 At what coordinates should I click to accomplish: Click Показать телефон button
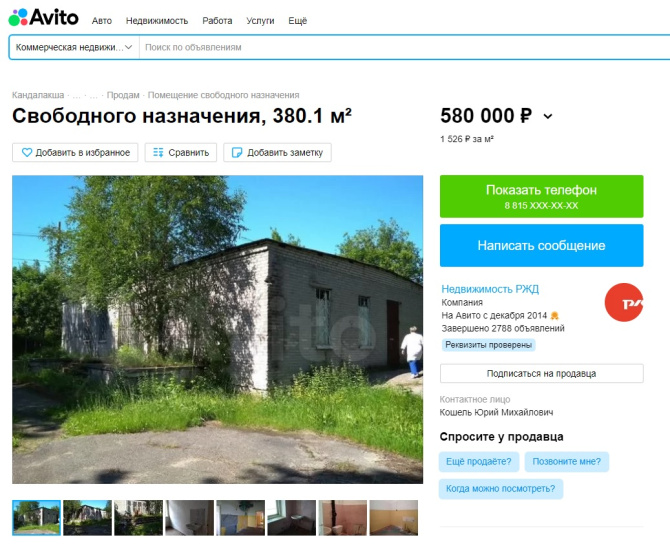tap(541, 196)
